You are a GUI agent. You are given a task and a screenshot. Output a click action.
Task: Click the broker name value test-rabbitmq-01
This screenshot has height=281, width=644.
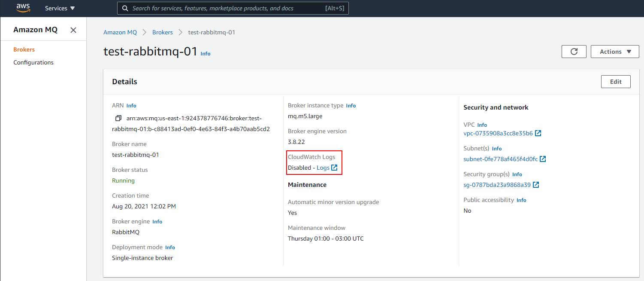point(136,155)
